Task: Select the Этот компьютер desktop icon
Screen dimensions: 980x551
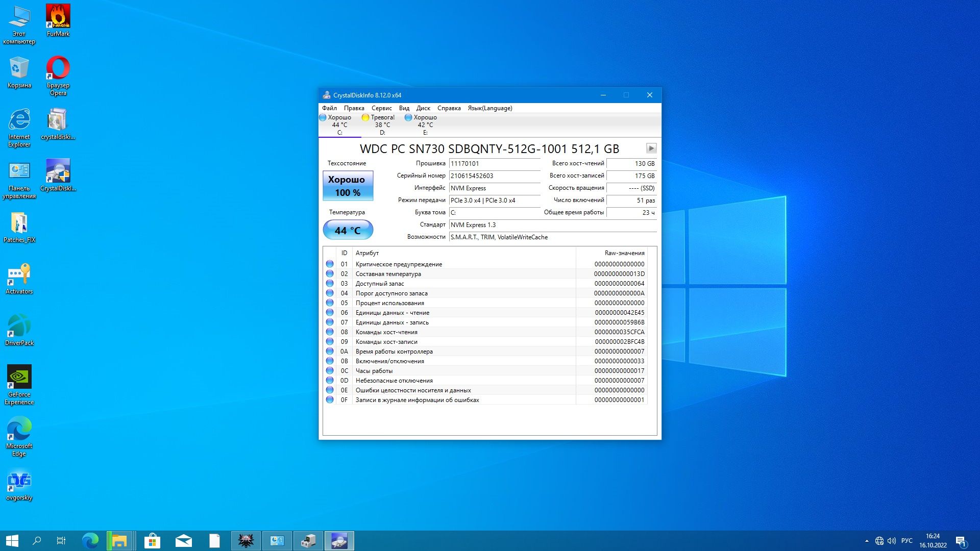Action: (19, 24)
